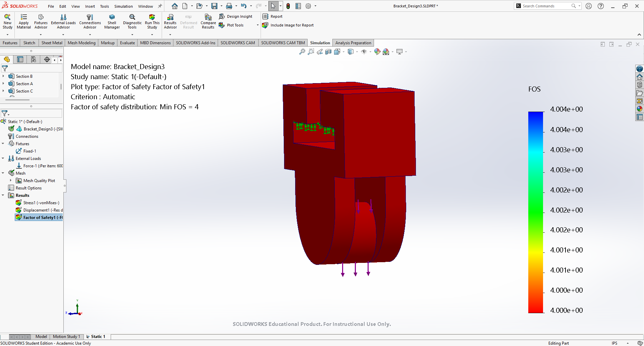Open Appearances tab in the task pane
The image size is (644, 346).
pyautogui.click(x=640, y=109)
